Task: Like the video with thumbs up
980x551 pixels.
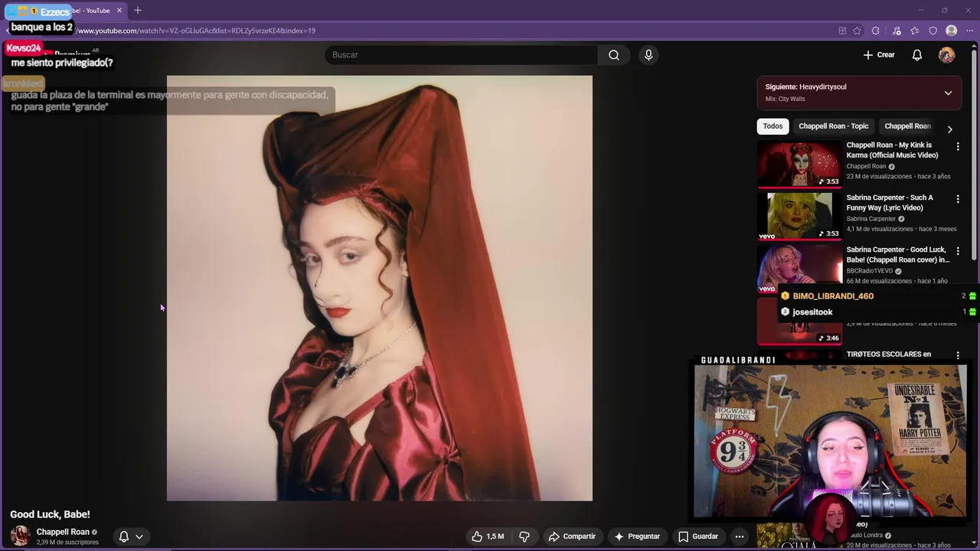Action: (x=487, y=536)
